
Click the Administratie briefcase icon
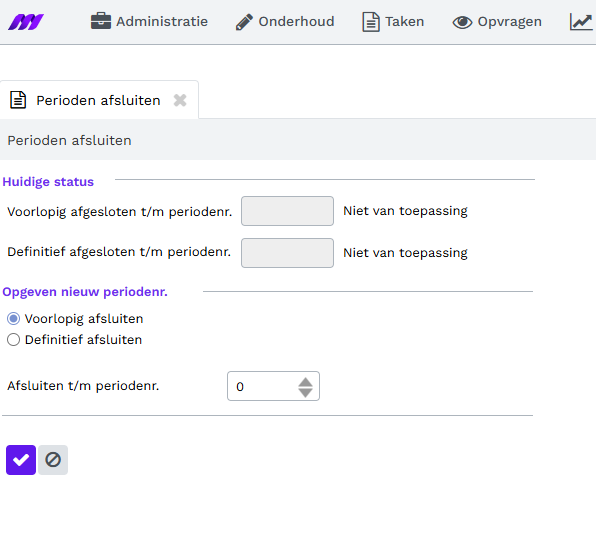[x=101, y=21]
